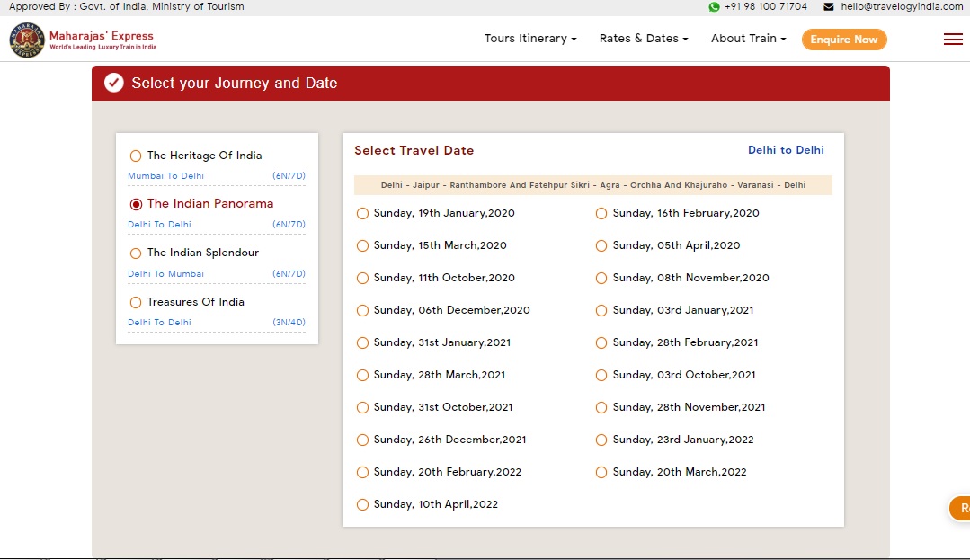This screenshot has width=970, height=560.
Task: Open the hamburger menu icon
Action: click(953, 39)
